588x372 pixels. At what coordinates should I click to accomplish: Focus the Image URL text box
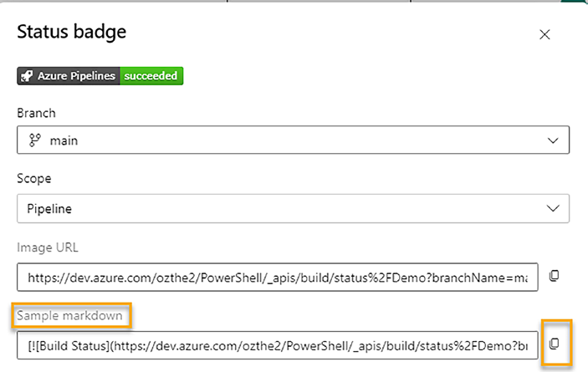[276, 276]
